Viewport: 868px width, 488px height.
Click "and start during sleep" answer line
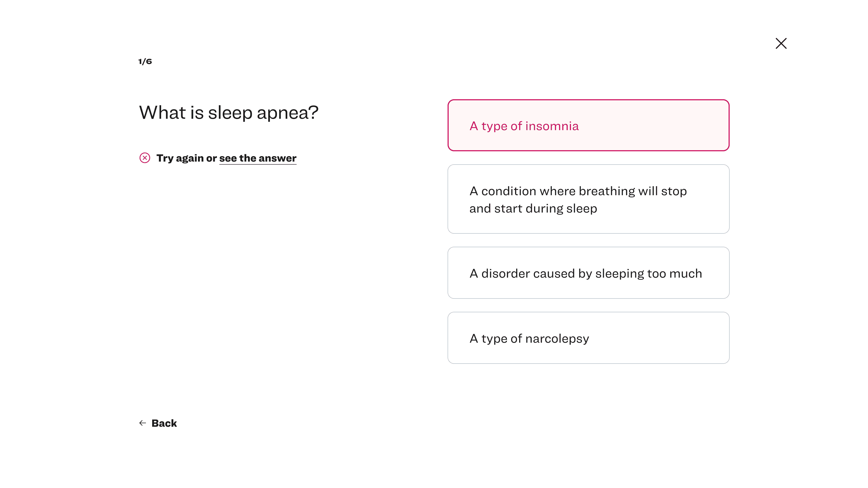tap(533, 208)
